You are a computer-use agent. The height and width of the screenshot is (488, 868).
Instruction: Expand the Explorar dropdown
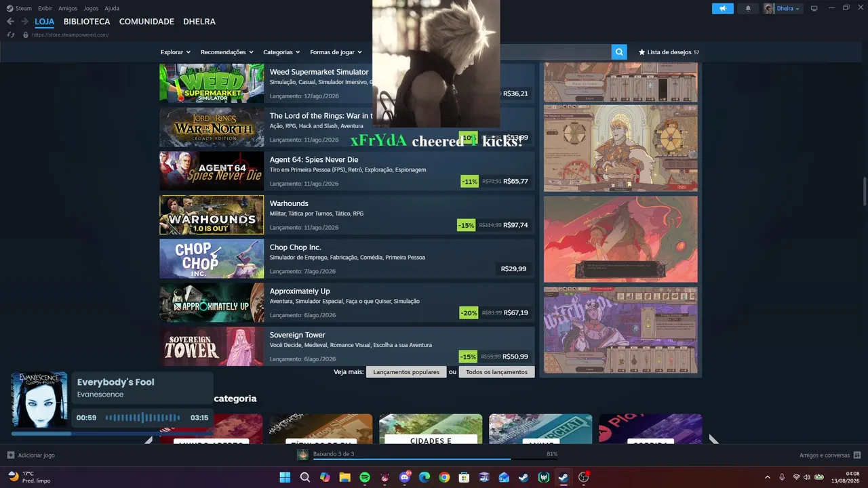176,52
